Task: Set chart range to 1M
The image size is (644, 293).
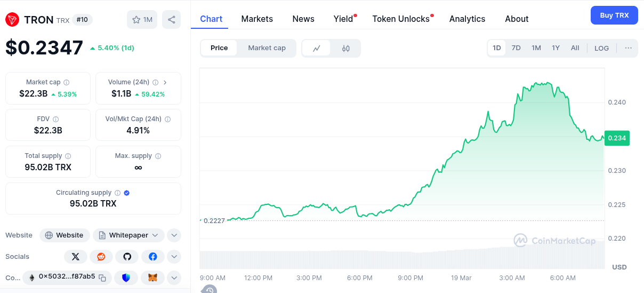Action: [536, 48]
